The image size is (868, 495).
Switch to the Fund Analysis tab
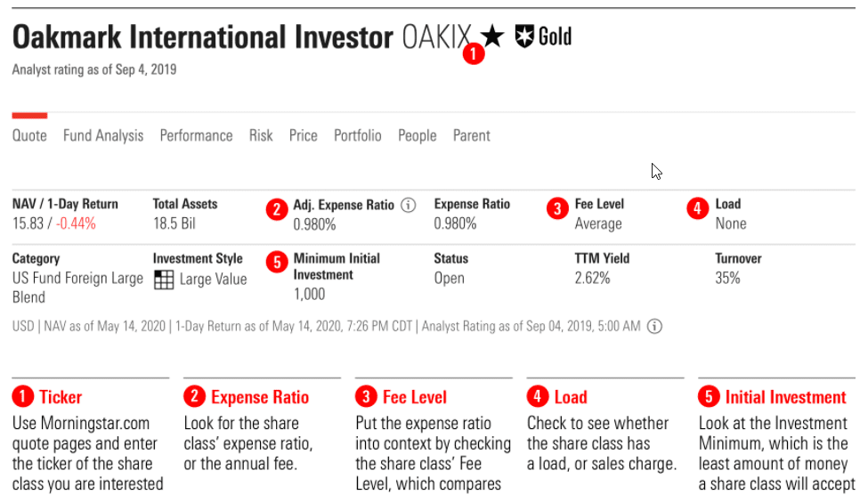pos(103,136)
